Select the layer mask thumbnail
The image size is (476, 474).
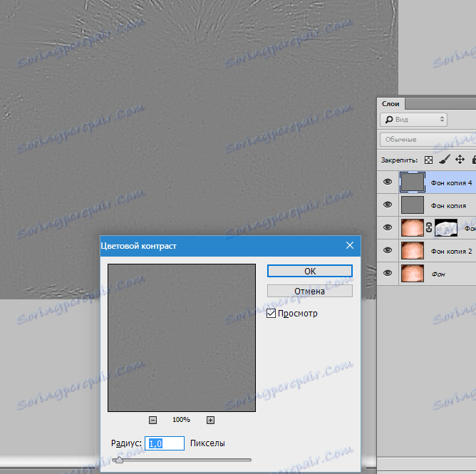[x=446, y=228]
